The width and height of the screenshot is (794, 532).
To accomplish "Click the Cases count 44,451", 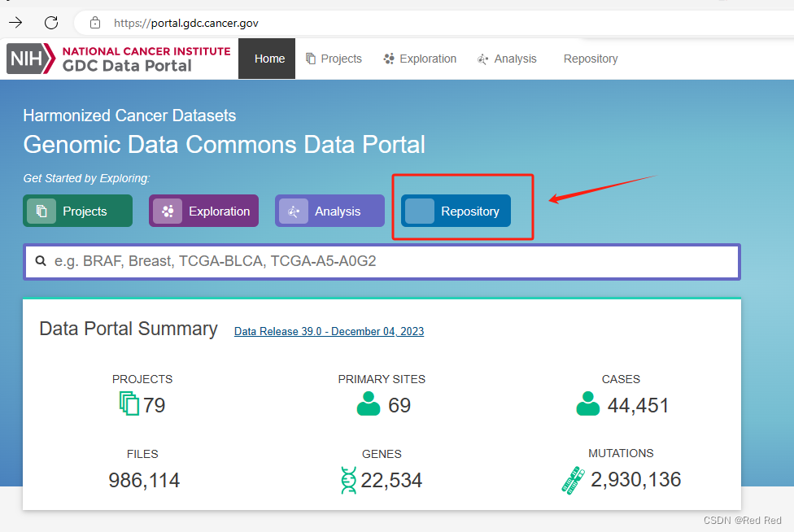I will pyautogui.click(x=638, y=405).
